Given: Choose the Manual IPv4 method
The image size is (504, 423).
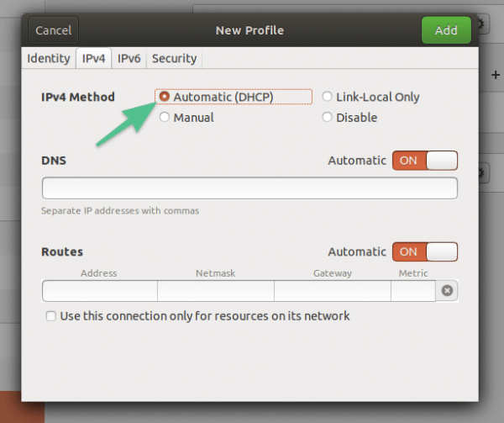Looking at the screenshot, I should tap(186, 118).
